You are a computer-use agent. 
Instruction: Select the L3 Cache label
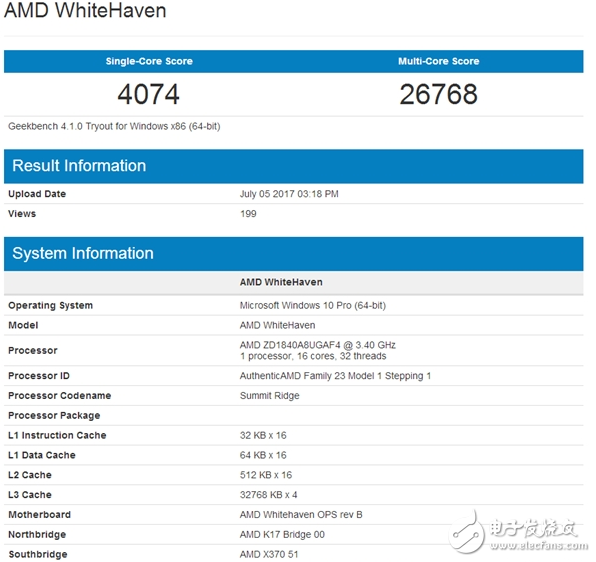tap(30, 495)
